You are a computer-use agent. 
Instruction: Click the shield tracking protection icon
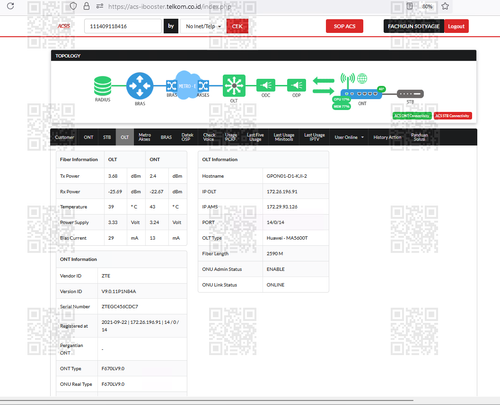(x=73, y=6)
